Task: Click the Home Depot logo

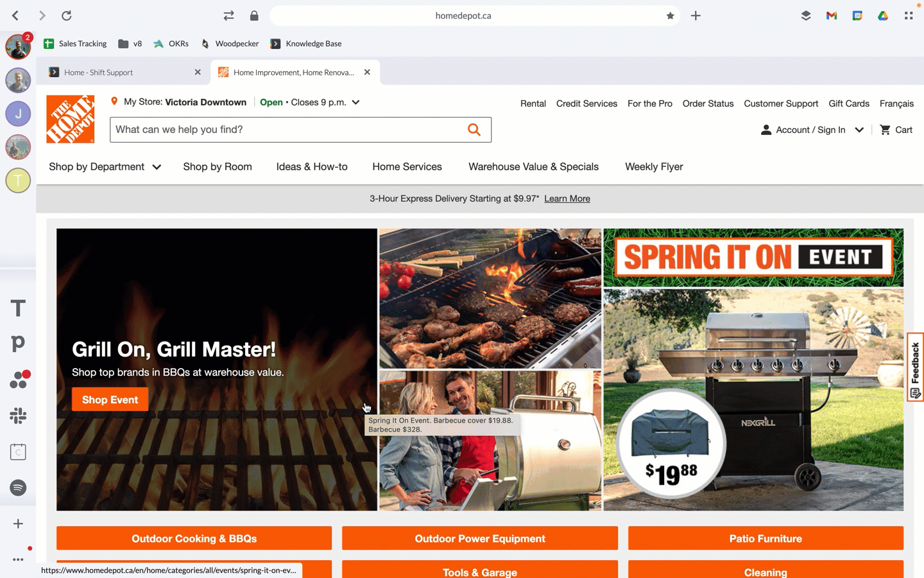Action: (71, 119)
